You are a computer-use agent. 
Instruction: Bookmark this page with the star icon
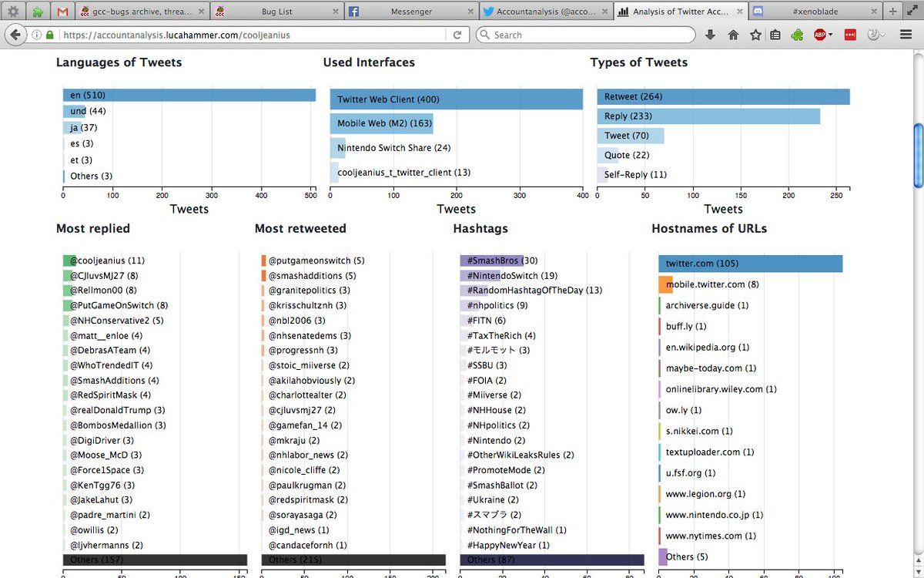[755, 35]
